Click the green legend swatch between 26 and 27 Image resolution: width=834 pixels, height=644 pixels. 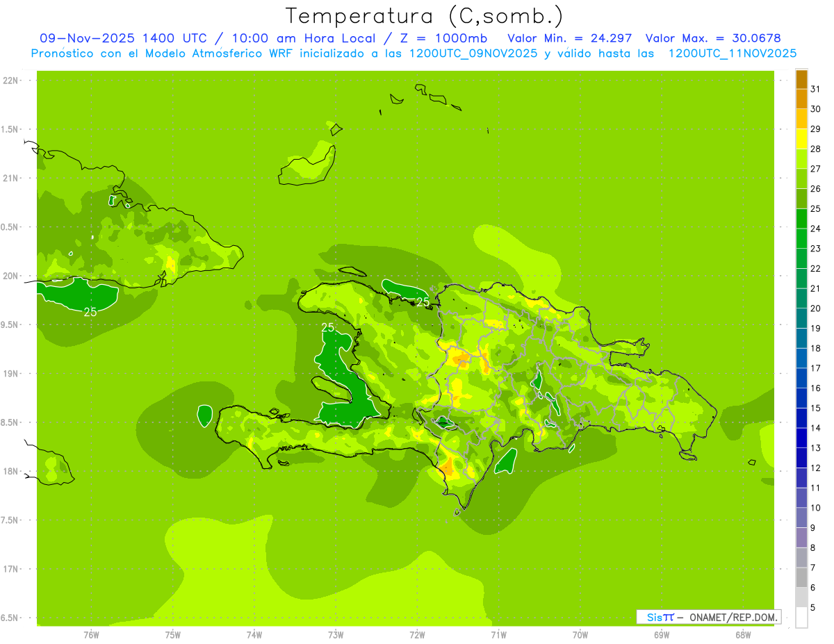click(801, 179)
